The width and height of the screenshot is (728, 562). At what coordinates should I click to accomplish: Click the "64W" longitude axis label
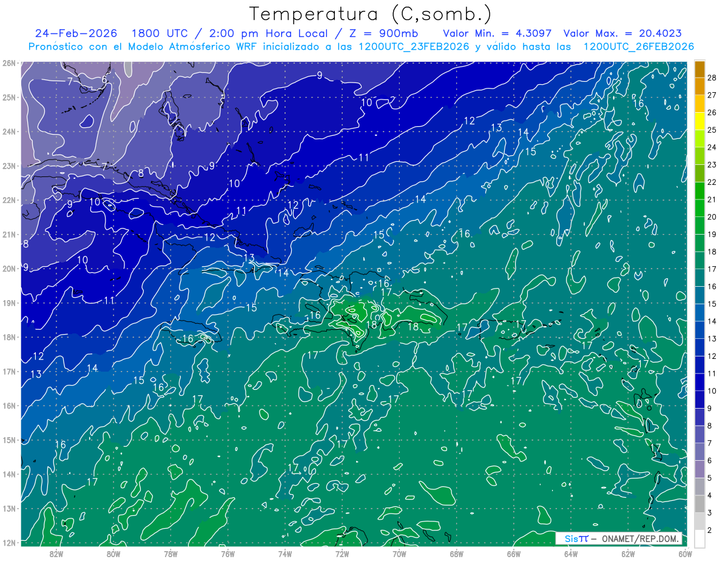(570, 554)
